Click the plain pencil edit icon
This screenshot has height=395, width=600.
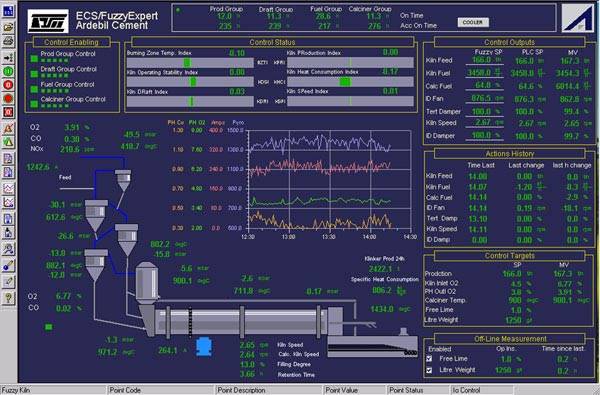coord(8,281)
